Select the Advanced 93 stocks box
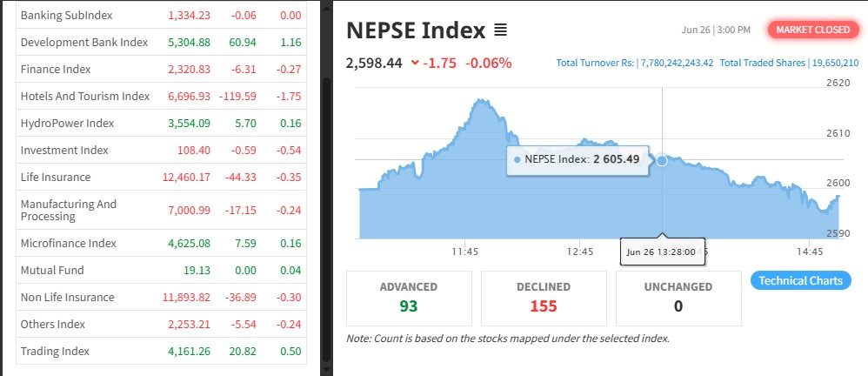868x376 pixels. click(409, 297)
